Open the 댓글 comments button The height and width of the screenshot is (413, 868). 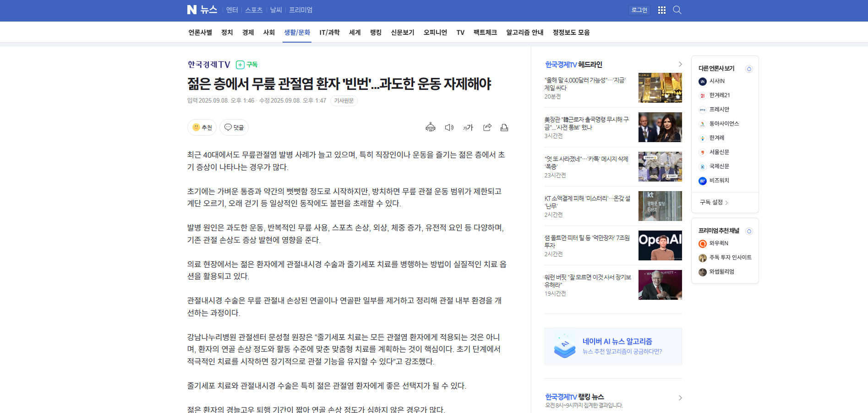(234, 127)
